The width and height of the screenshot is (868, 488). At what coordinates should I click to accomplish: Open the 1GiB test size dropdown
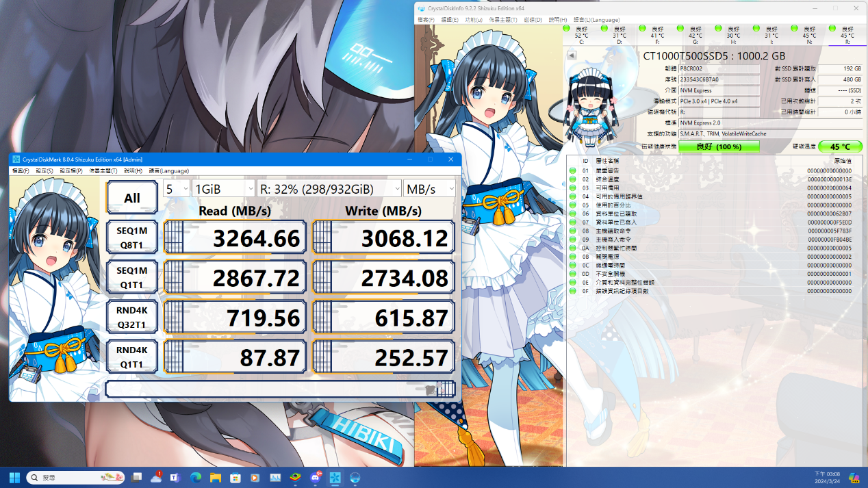[x=223, y=189]
